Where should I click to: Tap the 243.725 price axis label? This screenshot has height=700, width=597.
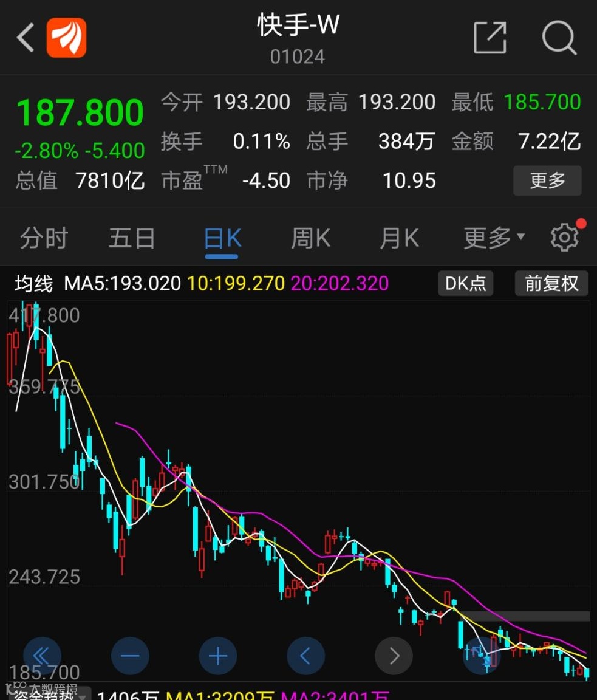click(44, 577)
